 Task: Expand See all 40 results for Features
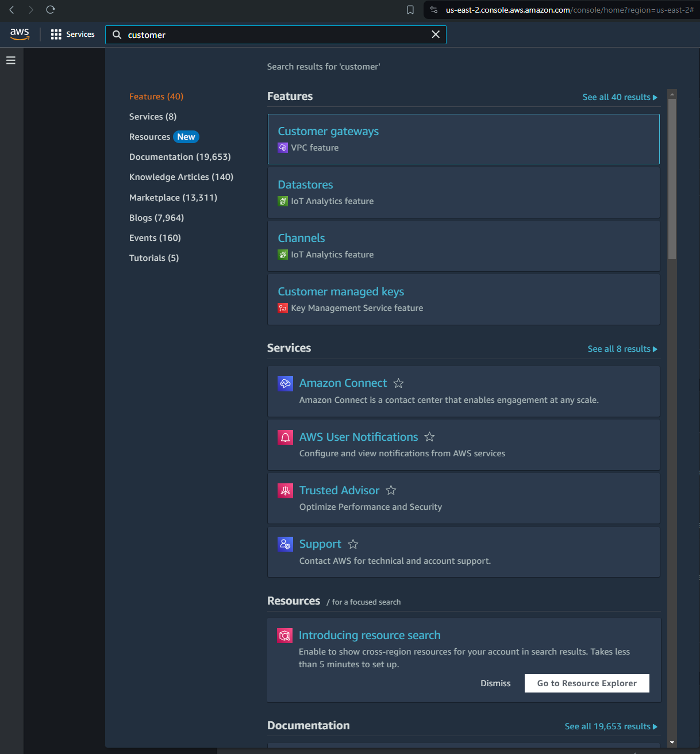(x=620, y=97)
